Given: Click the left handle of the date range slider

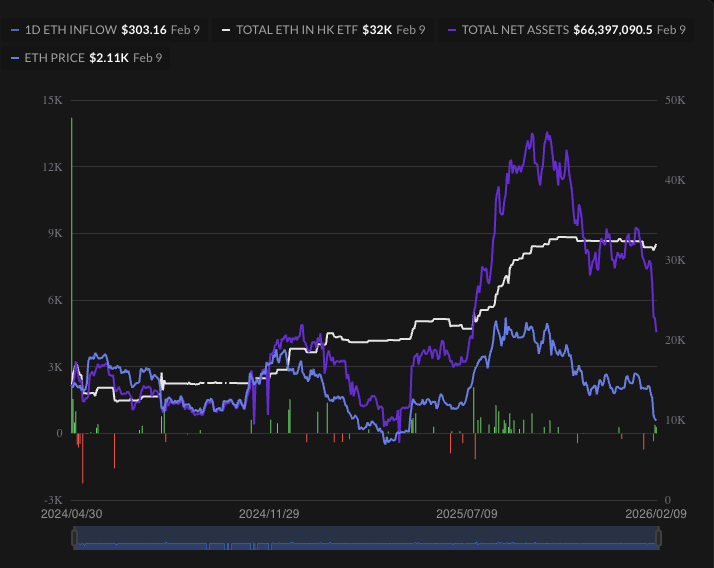Looking at the screenshot, I should click(73, 538).
